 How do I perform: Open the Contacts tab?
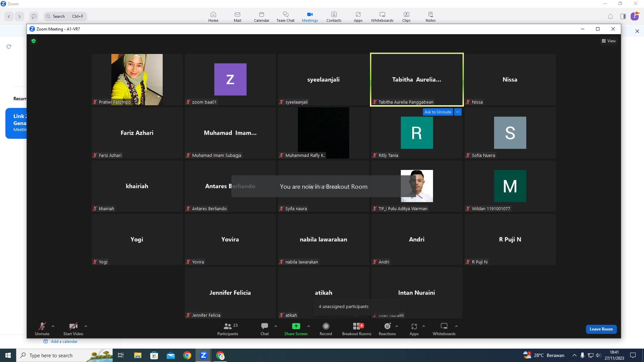(x=334, y=17)
